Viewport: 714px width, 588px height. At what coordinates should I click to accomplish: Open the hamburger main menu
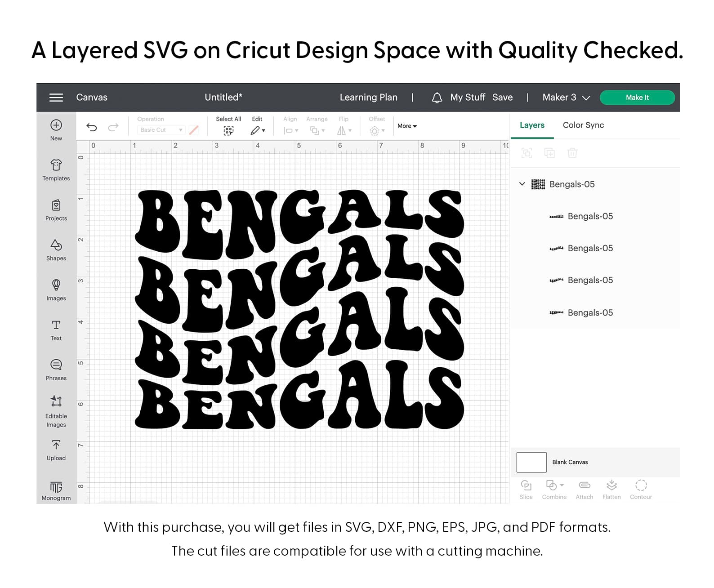56,98
